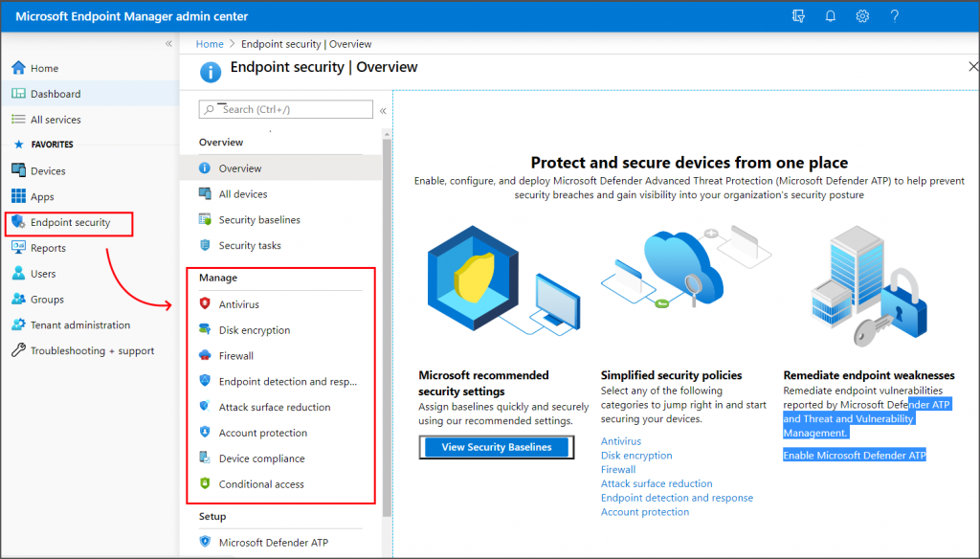Click the help question mark icon
980x559 pixels.
click(x=895, y=16)
